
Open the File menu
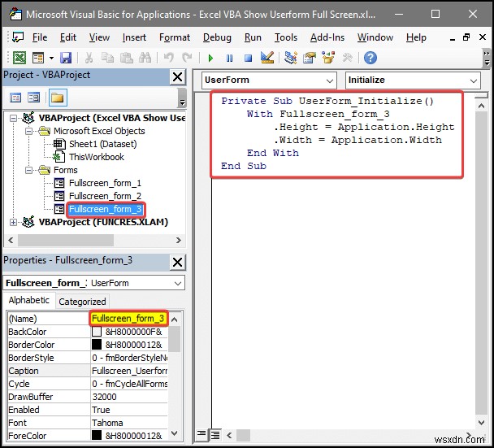tap(40, 37)
